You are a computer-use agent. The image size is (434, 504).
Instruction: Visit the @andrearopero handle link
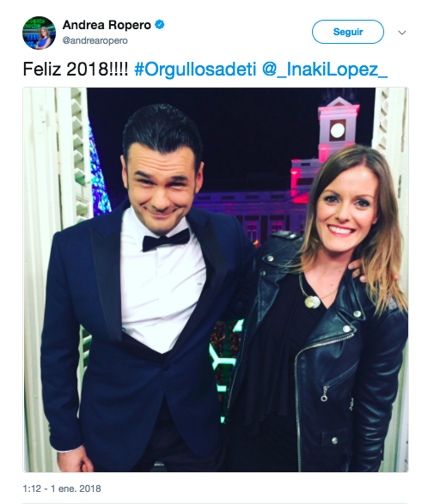(x=95, y=40)
